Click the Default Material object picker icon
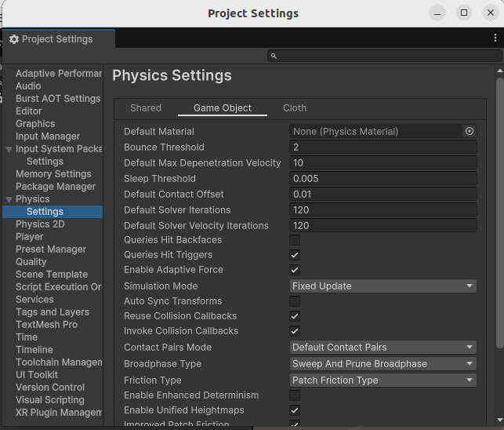The width and height of the screenshot is (504, 430). click(x=470, y=132)
